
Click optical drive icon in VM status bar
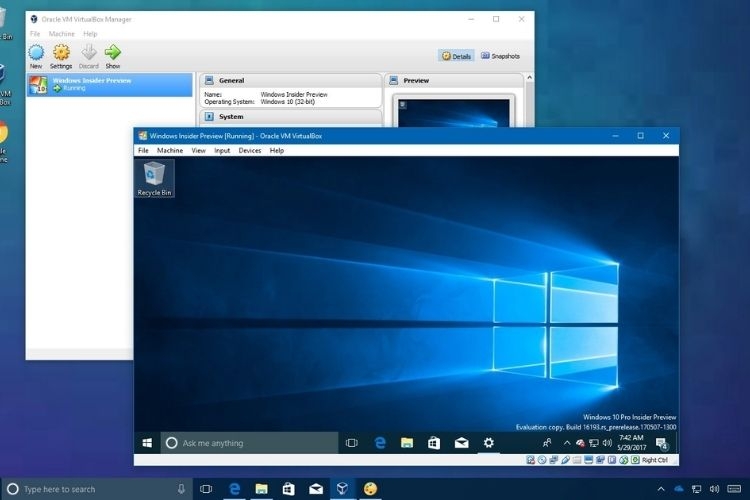click(542, 460)
